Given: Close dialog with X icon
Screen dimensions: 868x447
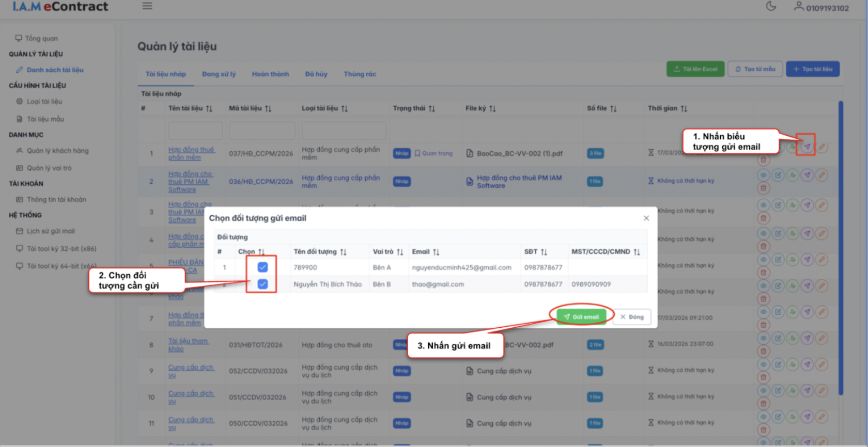Looking at the screenshot, I should [x=646, y=218].
